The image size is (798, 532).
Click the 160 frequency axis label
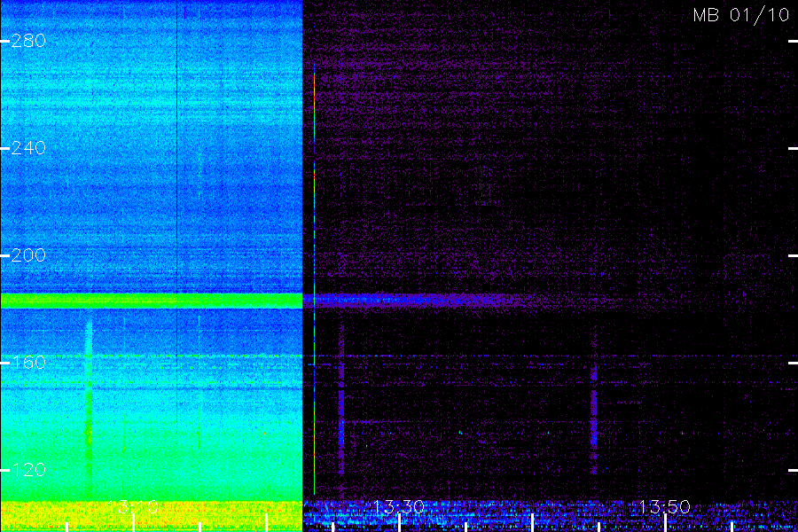pyautogui.click(x=28, y=363)
